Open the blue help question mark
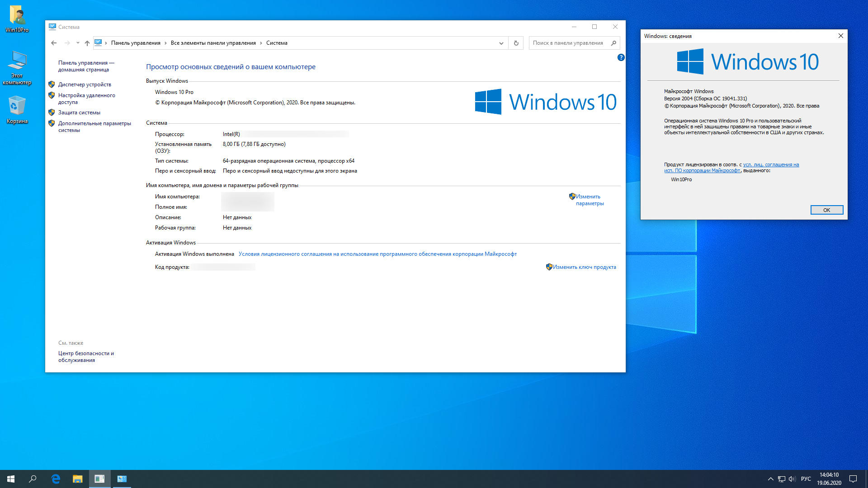 pyautogui.click(x=621, y=57)
